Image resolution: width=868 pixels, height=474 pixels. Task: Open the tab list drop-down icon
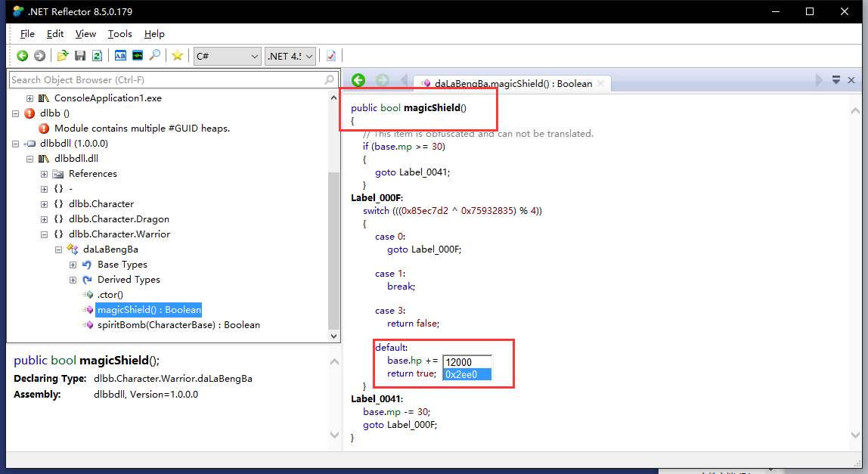click(x=836, y=80)
